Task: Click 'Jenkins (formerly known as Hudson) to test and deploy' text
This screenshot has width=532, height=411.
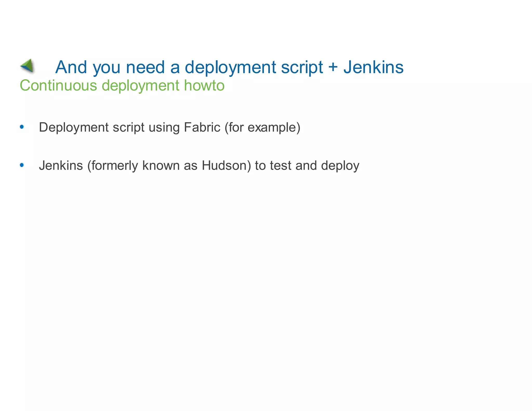Action: 199,166
